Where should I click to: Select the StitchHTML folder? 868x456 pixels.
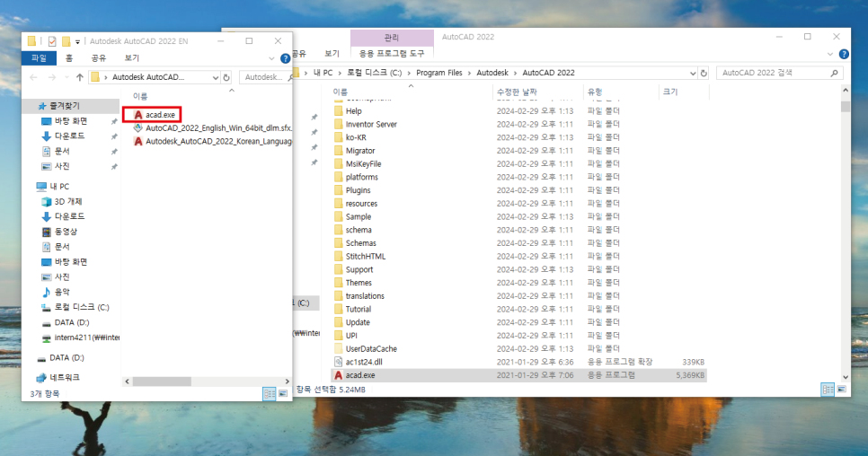359,256
